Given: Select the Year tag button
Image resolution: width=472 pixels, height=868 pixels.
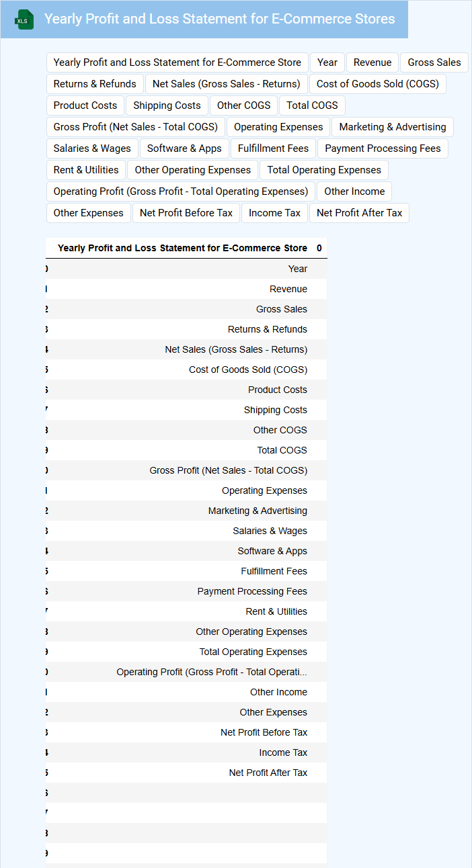Looking at the screenshot, I should point(327,62).
